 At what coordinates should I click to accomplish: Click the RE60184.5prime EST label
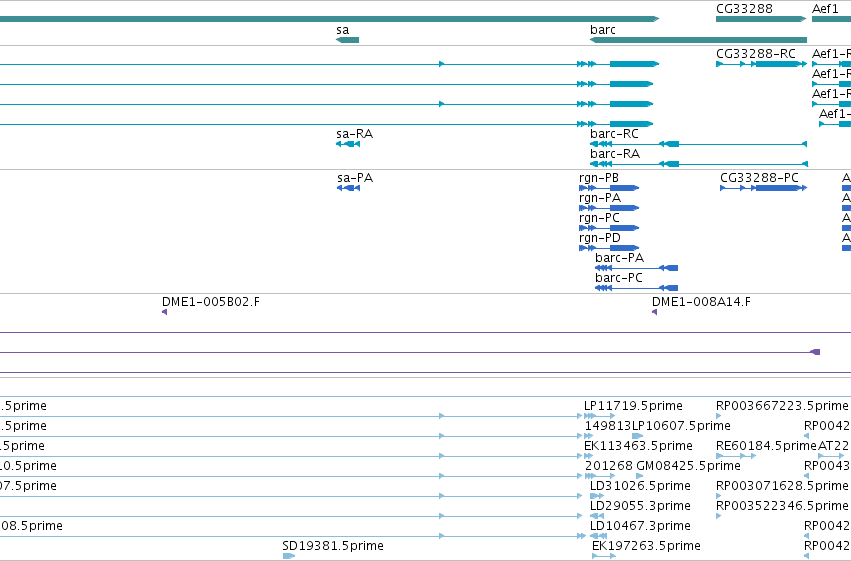tap(766, 446)
